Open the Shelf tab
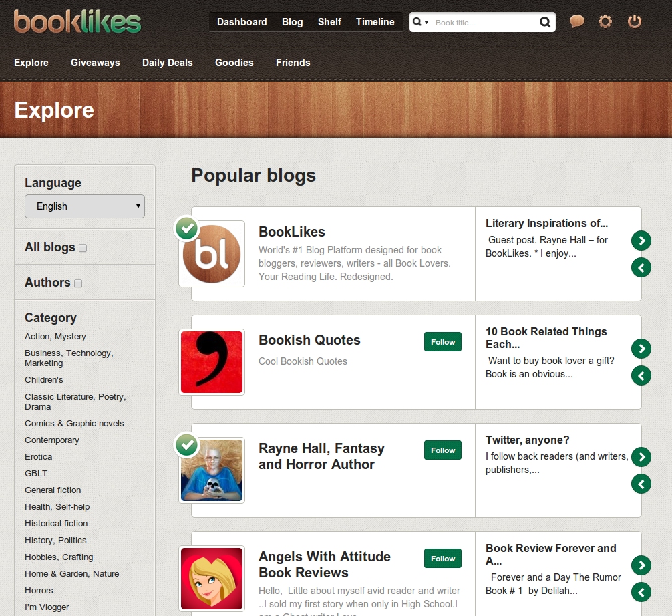Viewport: 672px width, 616px height. pyautogui.click(x=329, y=22)
